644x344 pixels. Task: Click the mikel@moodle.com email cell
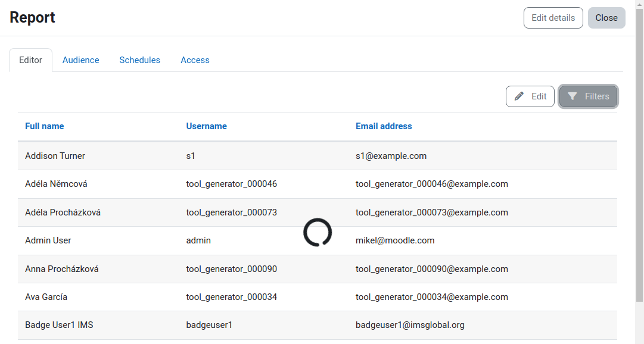point(395,240)
